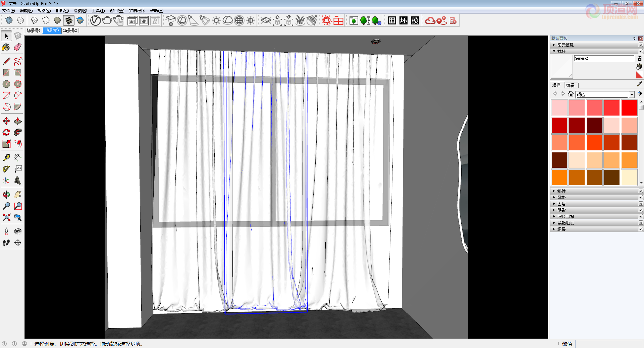644x348 pixels.
Task: Start V-Ray teapot render
Action: (107, 20)
